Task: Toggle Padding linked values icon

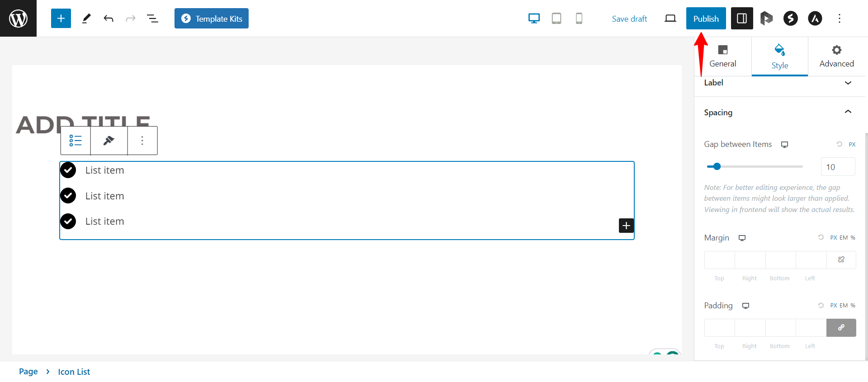Action: (x=841, y=328)
